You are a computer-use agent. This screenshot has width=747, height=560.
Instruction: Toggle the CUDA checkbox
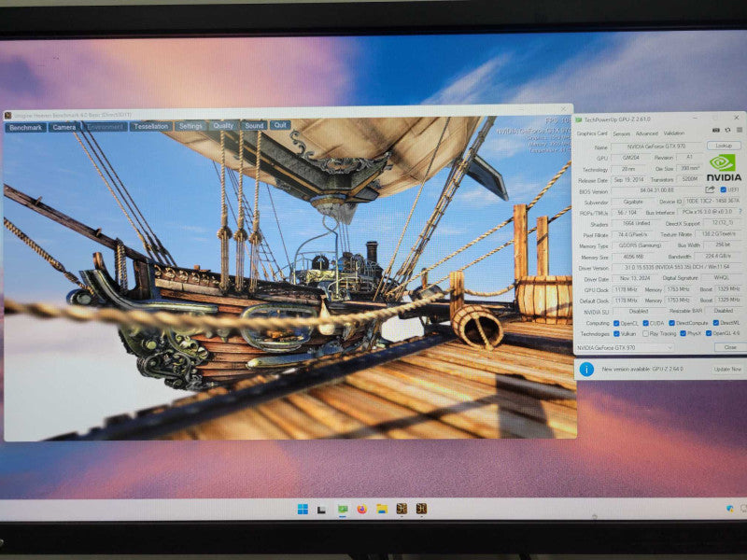(645, 323)
